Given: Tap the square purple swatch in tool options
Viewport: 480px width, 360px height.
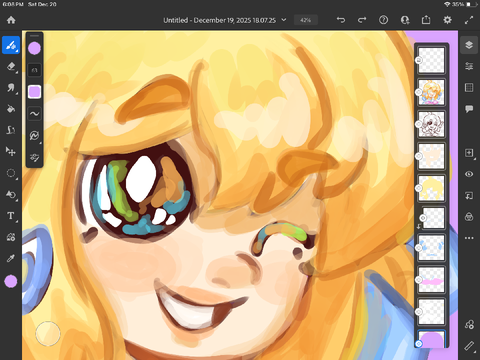Looking at the screenshot, I should (x=34, y=92).
